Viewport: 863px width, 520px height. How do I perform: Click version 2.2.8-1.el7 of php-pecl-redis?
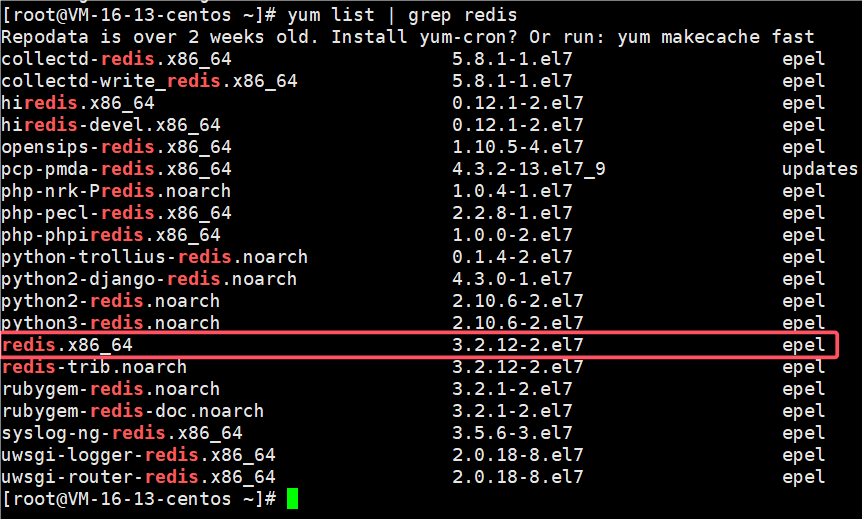[512, 213]
